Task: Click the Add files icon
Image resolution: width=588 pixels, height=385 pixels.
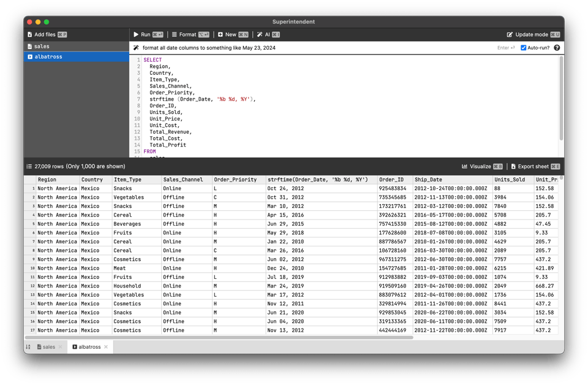Action: click(x=29, y=35)
